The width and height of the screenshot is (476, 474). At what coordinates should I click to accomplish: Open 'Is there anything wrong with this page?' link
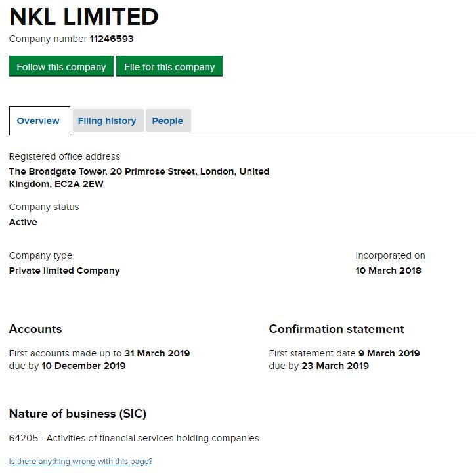coord(81,462)
